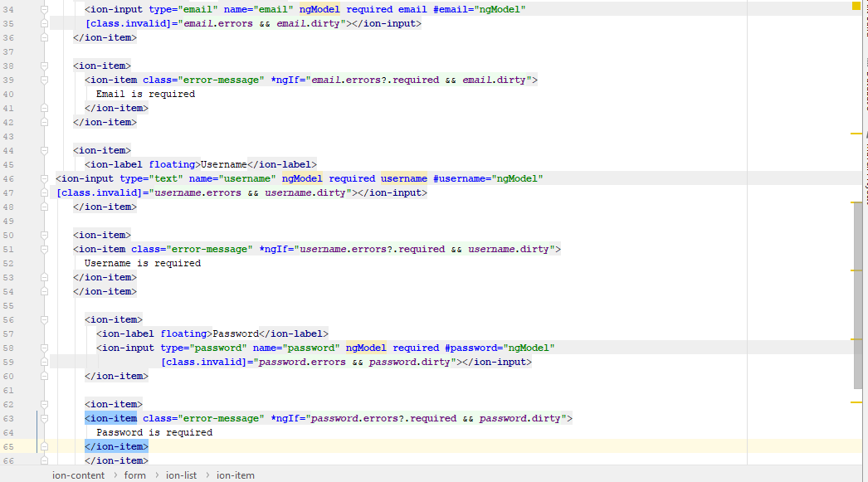Image resolution: width=868 pixels, height=482 pixels.
Task: Fold the ion-item block at line 50
Action: pos(45,235)
